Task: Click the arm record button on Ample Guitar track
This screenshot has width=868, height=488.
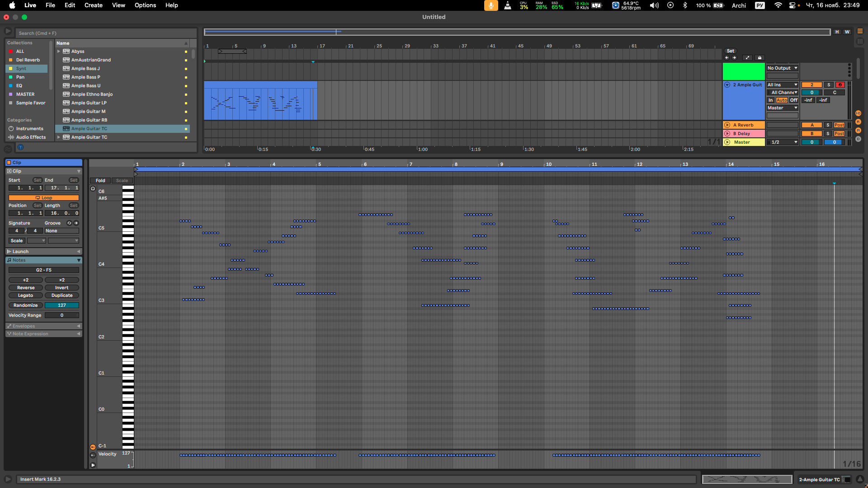Action: (x=840, y=85)
